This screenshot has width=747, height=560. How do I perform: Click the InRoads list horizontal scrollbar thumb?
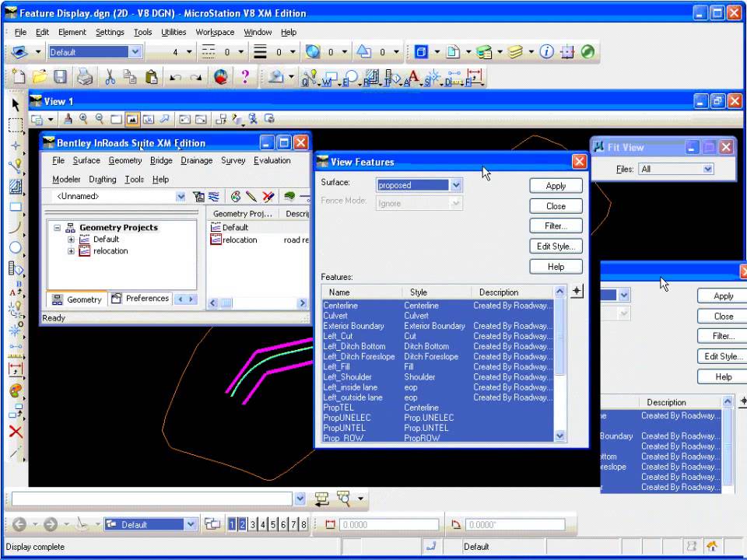(226, 303)
